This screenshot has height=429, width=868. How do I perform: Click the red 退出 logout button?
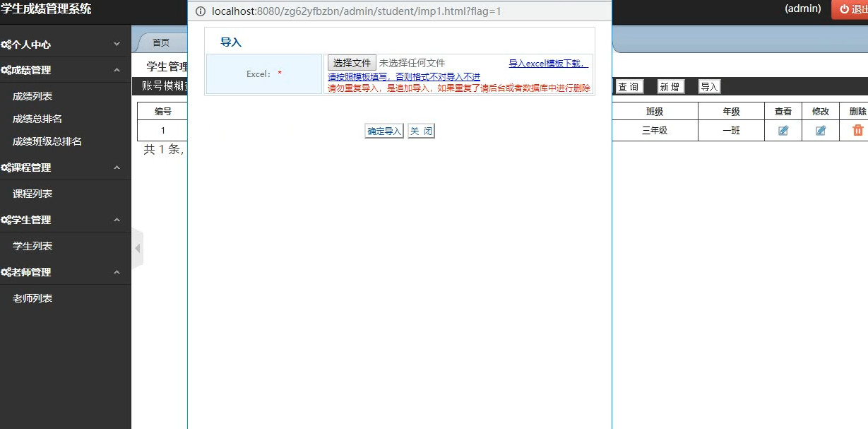850,9
